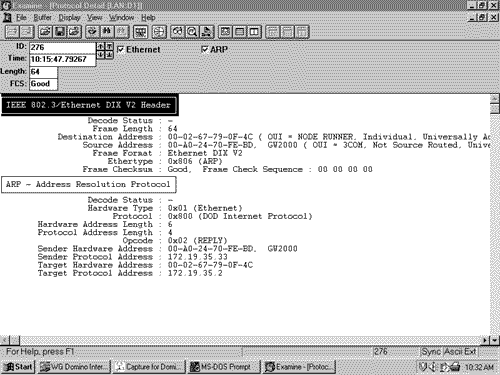The height and width of the screenshot is (375, 500).
Task: Step to next frame with down arrow
Action: point(101,55)
